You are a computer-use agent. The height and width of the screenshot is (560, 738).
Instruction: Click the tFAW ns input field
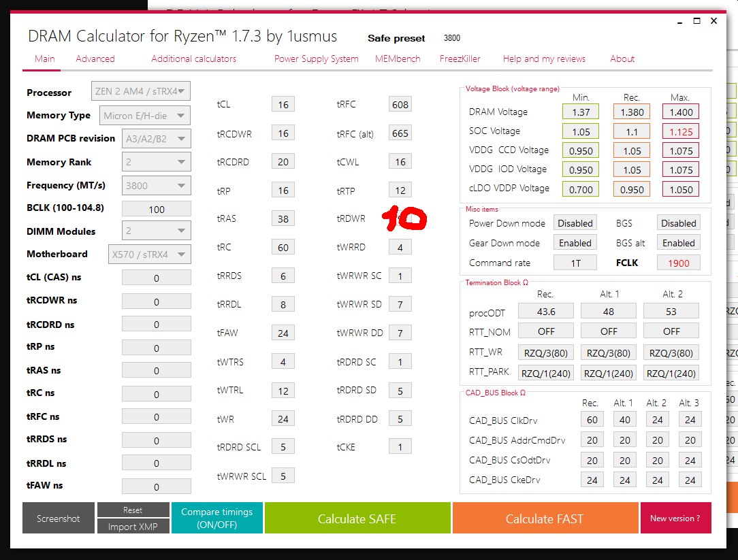tap(157, 487)
